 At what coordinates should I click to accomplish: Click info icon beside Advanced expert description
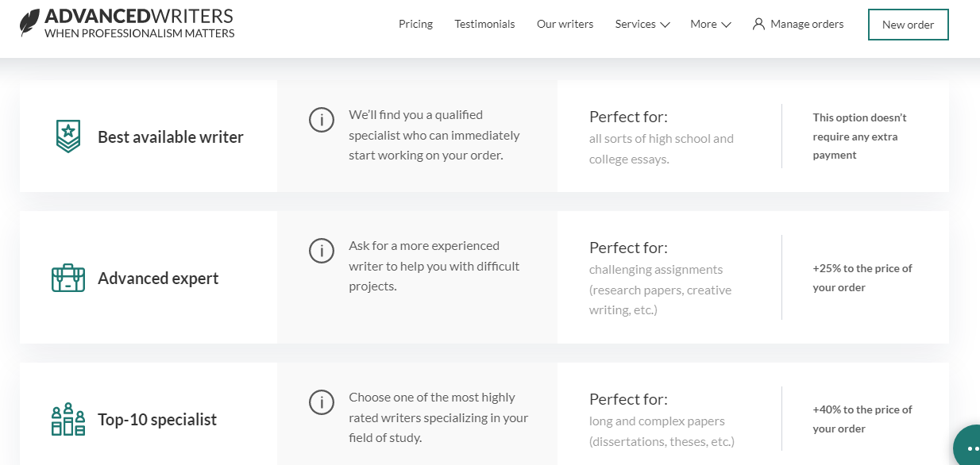click(x=321, y=252)
